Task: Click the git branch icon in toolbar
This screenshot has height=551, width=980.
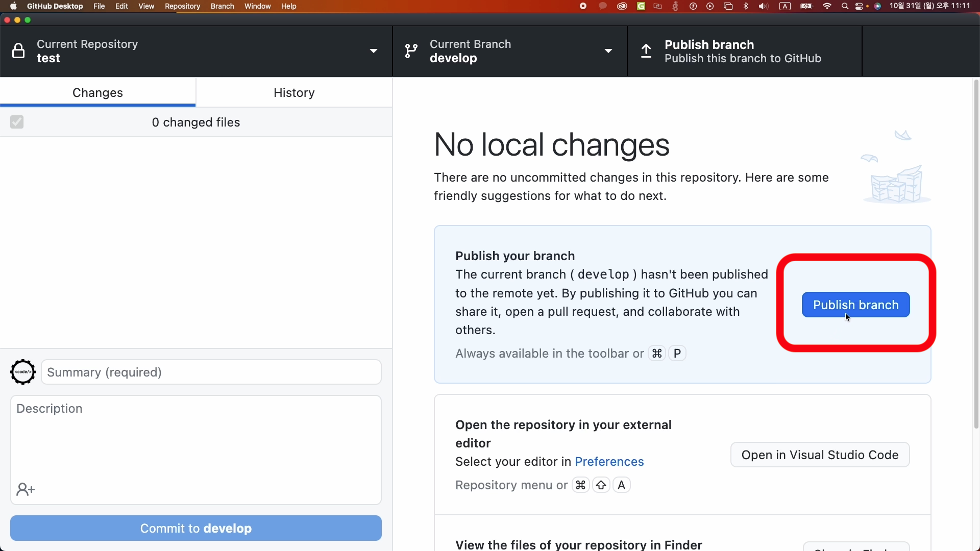Action: pos(411,51)
